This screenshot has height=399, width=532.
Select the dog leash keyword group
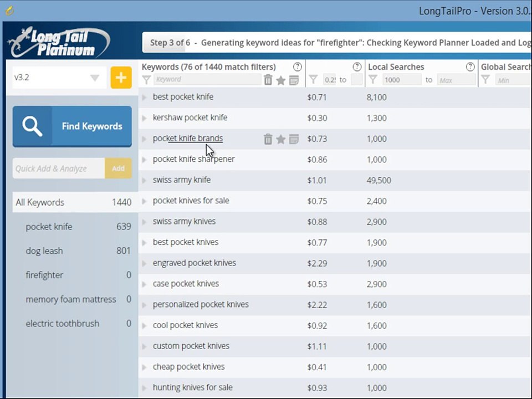tap(78, 250)
